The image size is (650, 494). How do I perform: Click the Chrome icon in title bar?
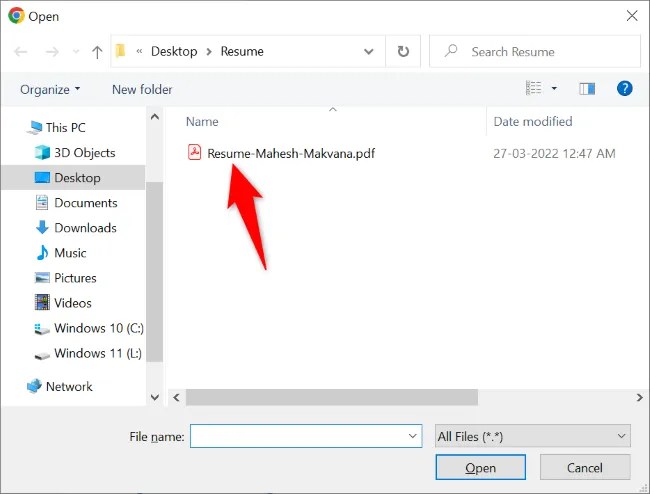click(16, 16)
